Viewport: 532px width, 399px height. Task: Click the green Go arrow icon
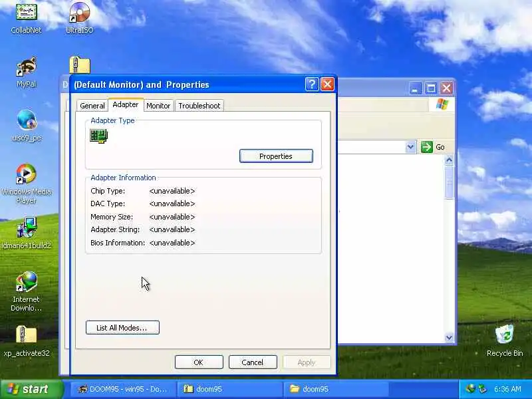coord(426,147)
